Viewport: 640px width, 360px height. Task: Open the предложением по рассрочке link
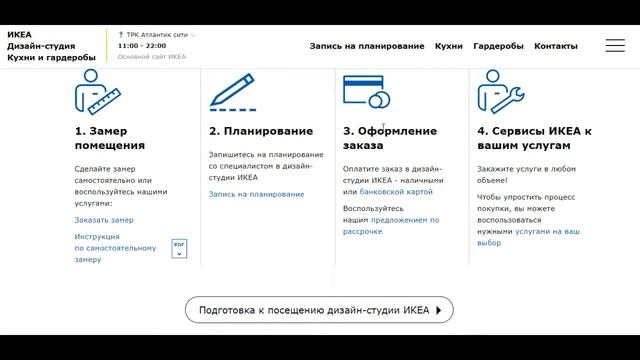pos(391,226)
